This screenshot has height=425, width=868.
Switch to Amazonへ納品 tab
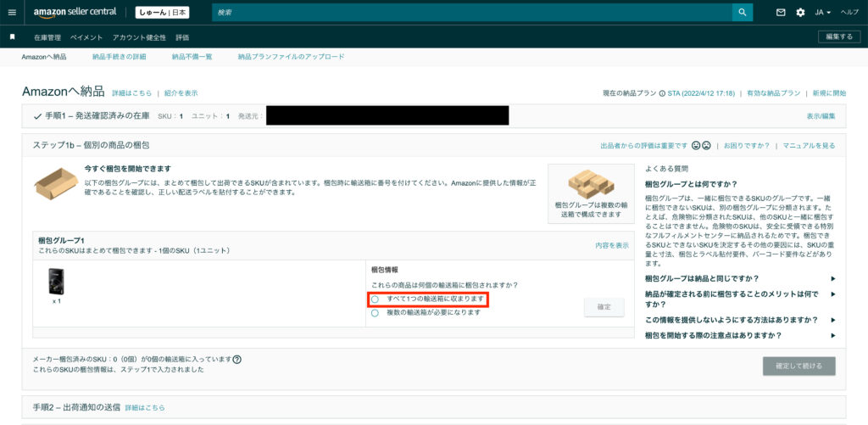tap(44, 57)
